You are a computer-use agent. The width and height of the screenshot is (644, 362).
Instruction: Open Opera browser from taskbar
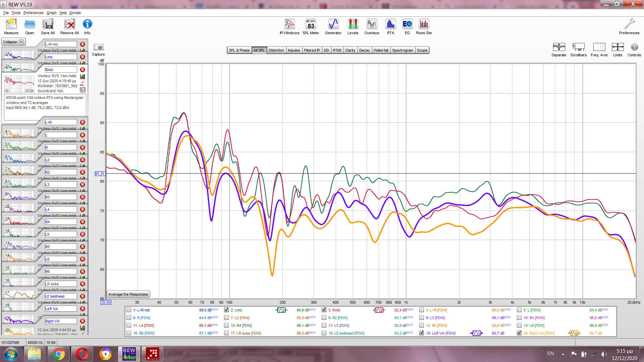pyautogui.click(x=82, y=354)
